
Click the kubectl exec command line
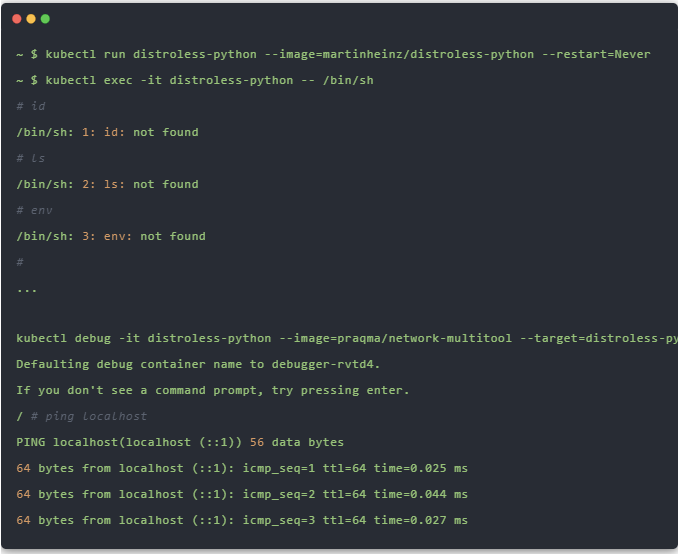tap(195, 80)
